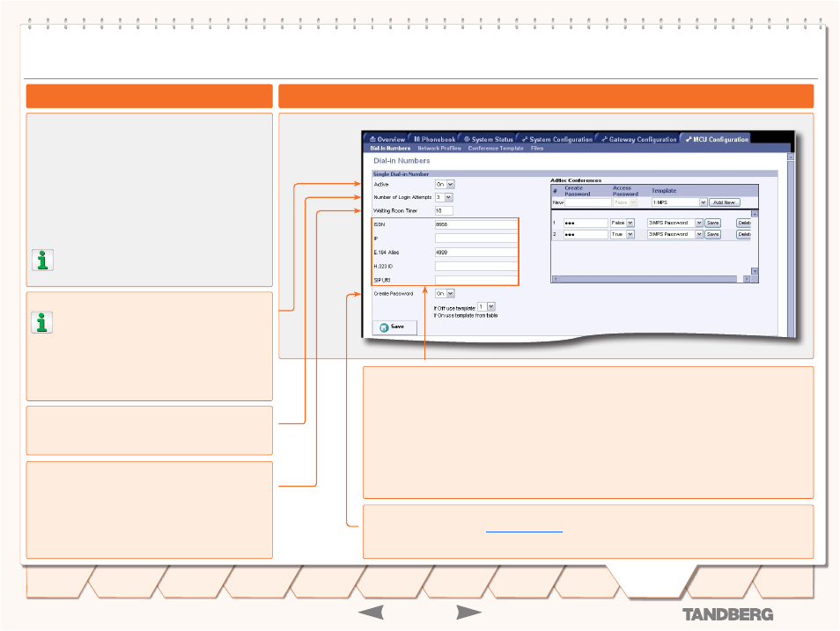Save ad hoc conference row 1
This screenshot has width=840, height=631.
[x=712, y=223]
